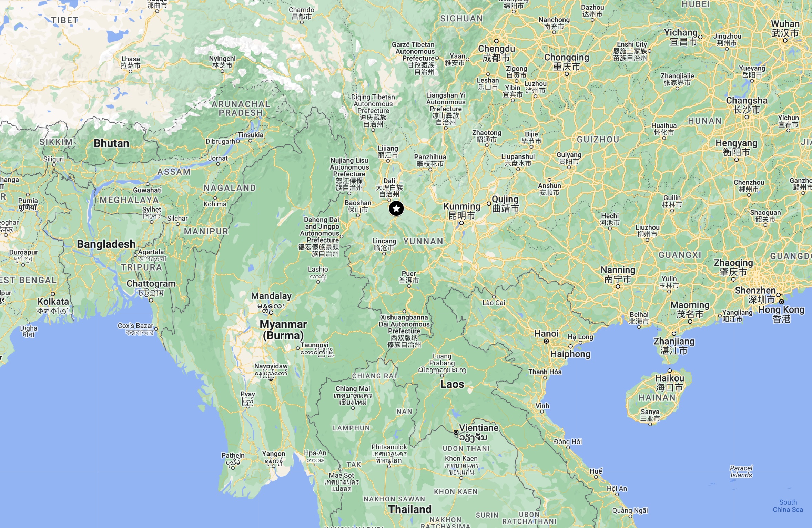Screen dimensions: 812x528
Task: Click the Vientiane capital marker dot
Action: point(456,432)
